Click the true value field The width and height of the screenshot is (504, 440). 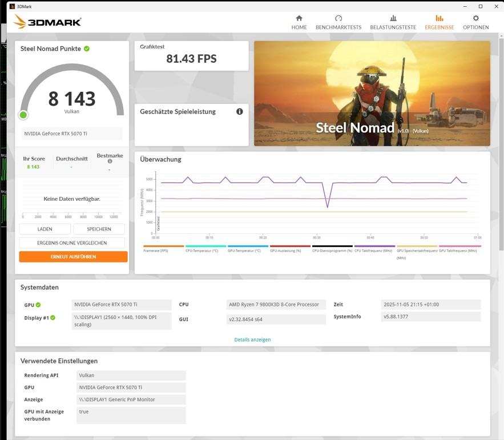tap(131, 415)
